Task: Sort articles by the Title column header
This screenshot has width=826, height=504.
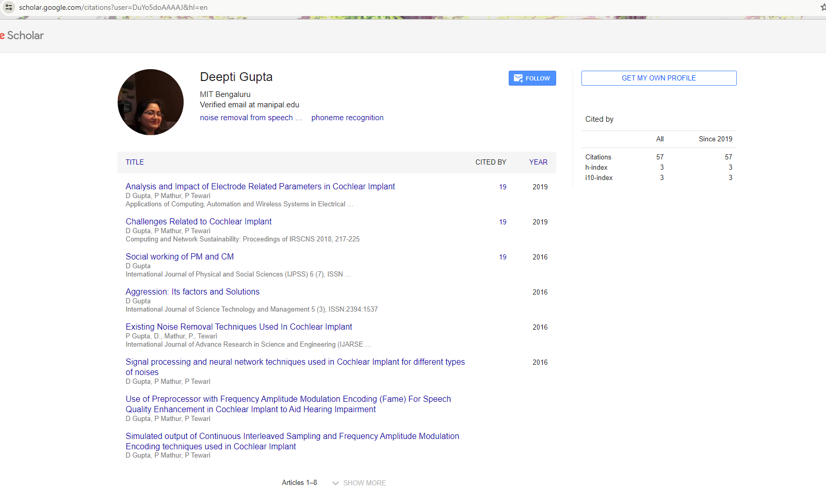Action: [x=135, y=162]
